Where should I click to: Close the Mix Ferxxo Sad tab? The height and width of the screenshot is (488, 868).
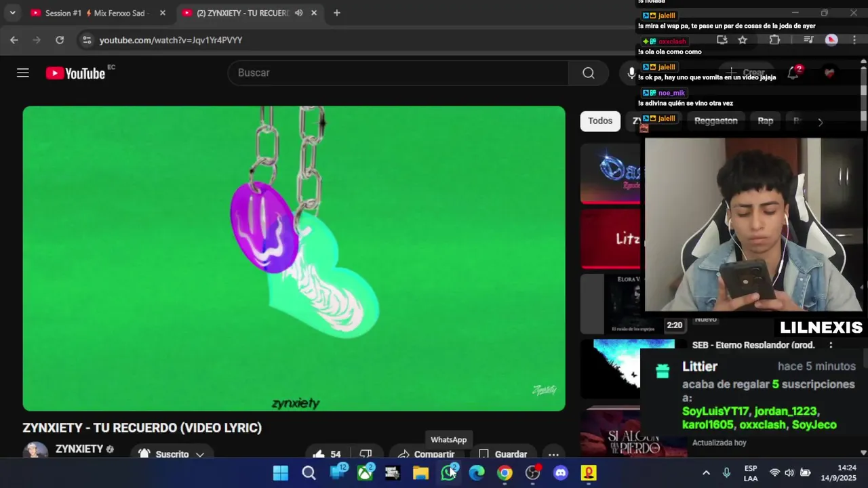pos(163,13)
